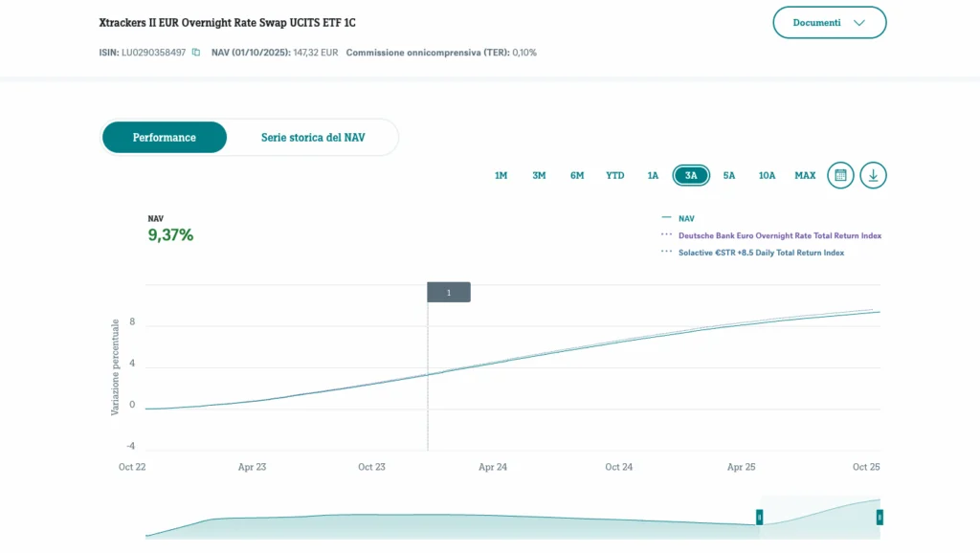Set chart range to YTD

tap(615, 176)
